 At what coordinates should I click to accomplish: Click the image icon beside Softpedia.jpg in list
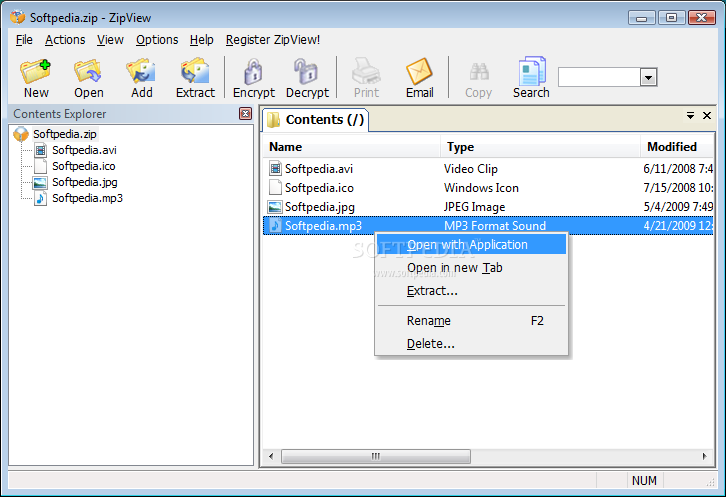[275, 207]
